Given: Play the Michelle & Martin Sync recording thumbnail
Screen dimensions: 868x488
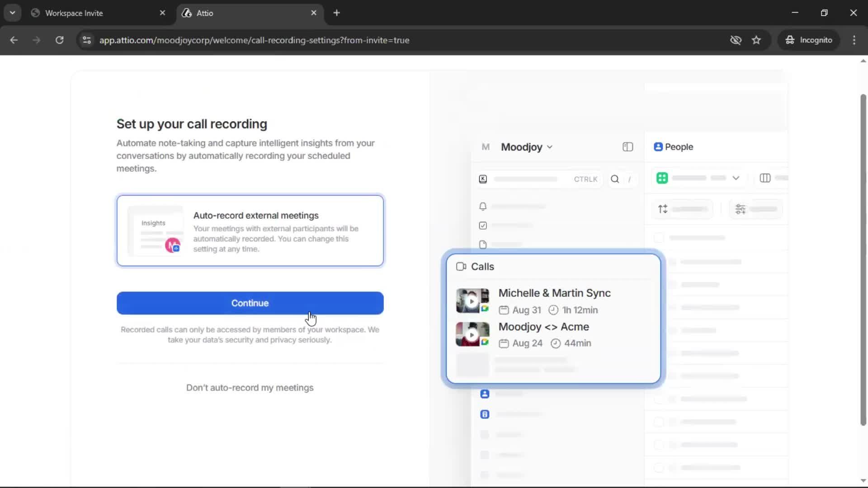Looking at the screenshot, I should pyautogui.click(x=472, y=301).
